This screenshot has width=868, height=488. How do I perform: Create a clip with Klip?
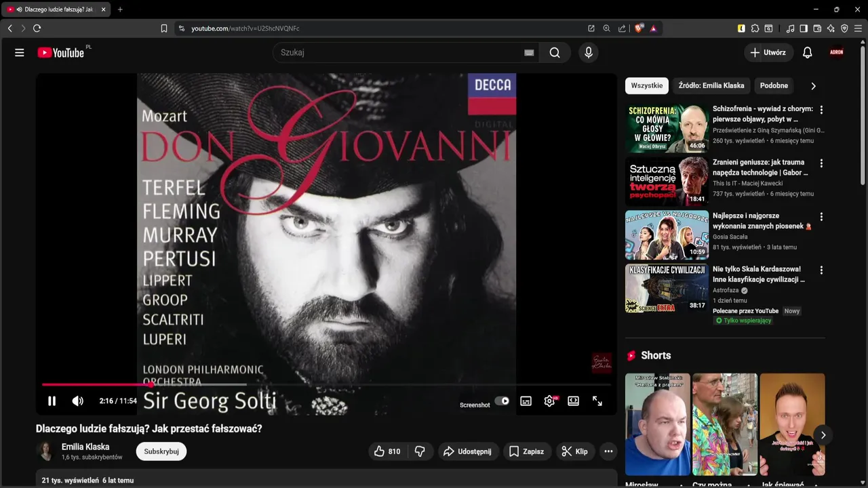[574, 451]
